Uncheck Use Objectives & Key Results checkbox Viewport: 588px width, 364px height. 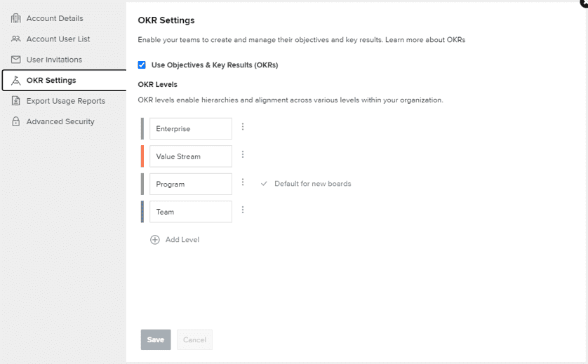[142, 65]
